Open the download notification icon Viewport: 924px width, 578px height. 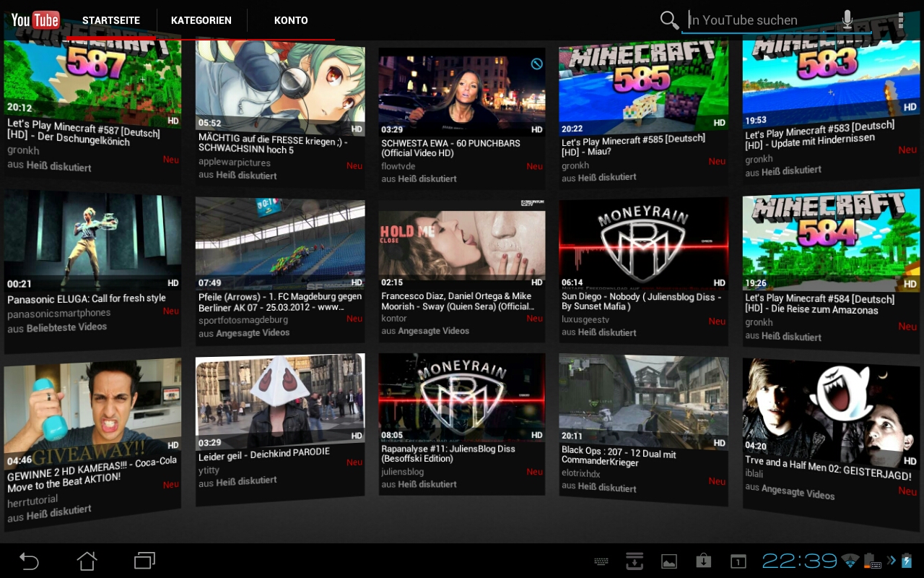tap(635, 561)
